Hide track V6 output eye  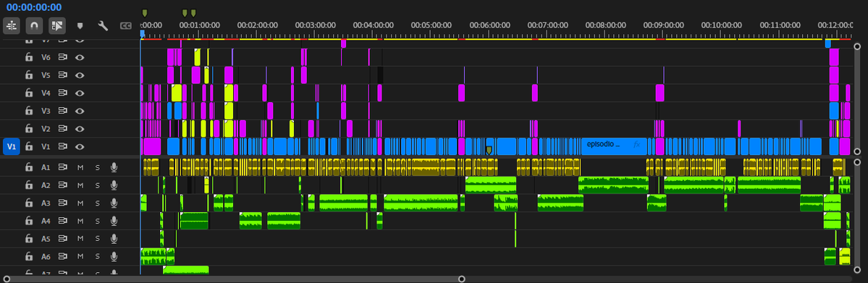tap(80, 57)
